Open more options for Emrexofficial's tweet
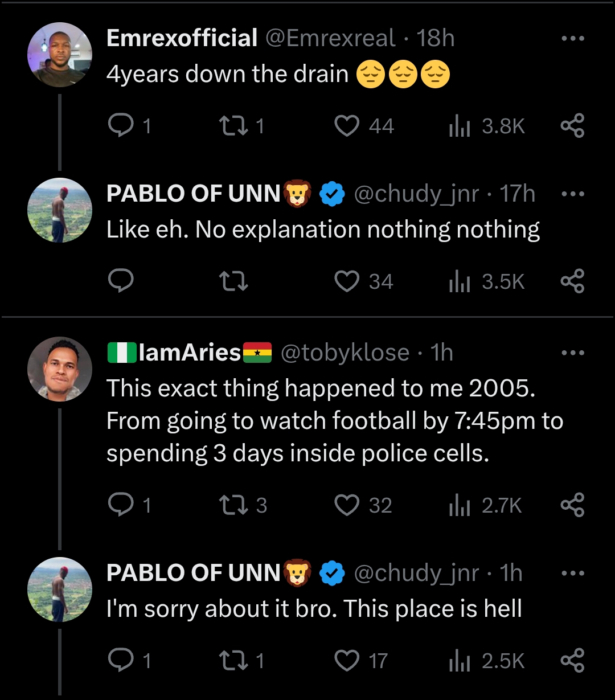 click(572, 39)
